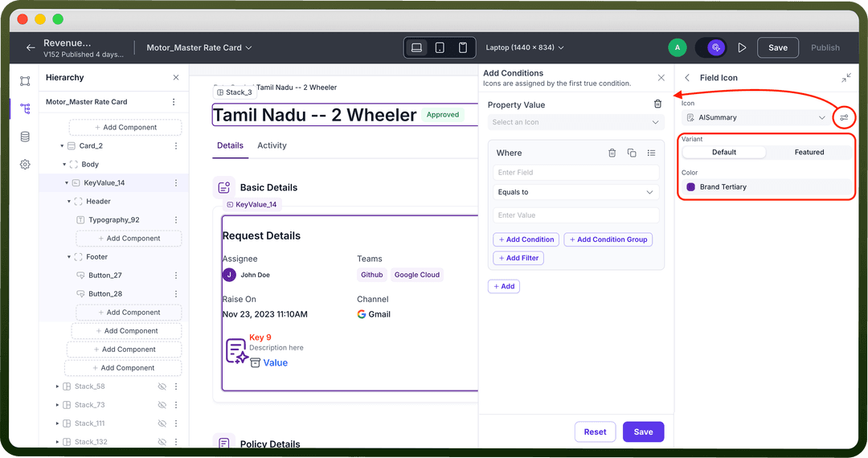This screenshot has height=458, width=868.
Task: Choose the Featured variant
Action: point(809,152)
